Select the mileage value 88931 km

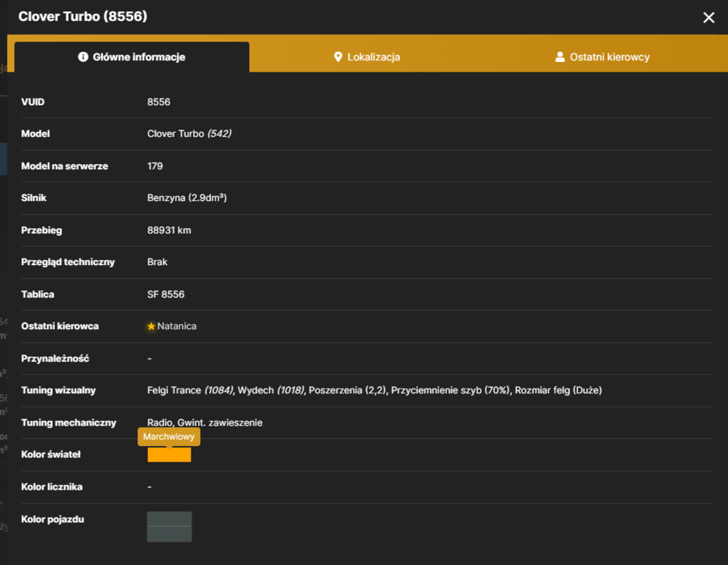click(x=169, y=231)
